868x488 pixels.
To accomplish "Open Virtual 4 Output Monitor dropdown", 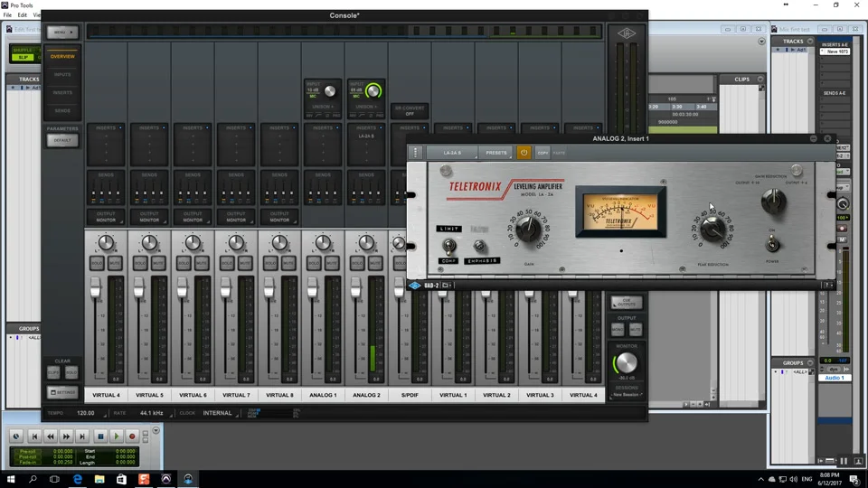I will click(x=106, y=217).
